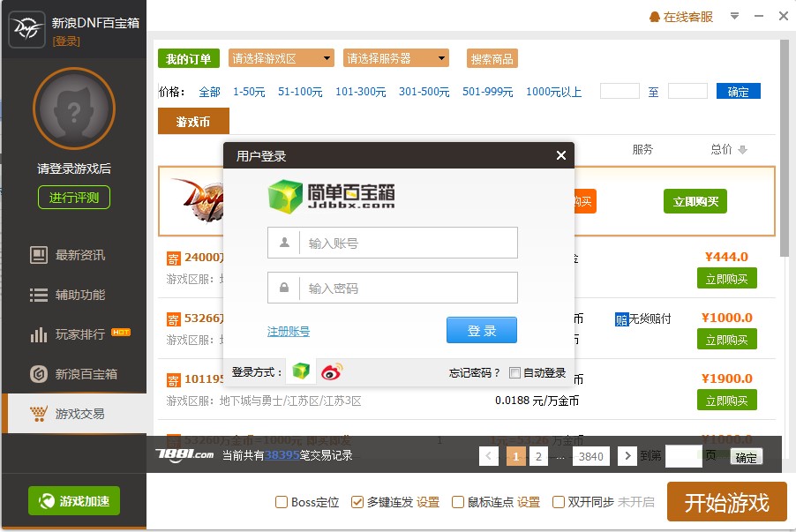This screenshot has height=532, width=796.
Task: Click minimum price input field
Action: [x=620, y=92]
